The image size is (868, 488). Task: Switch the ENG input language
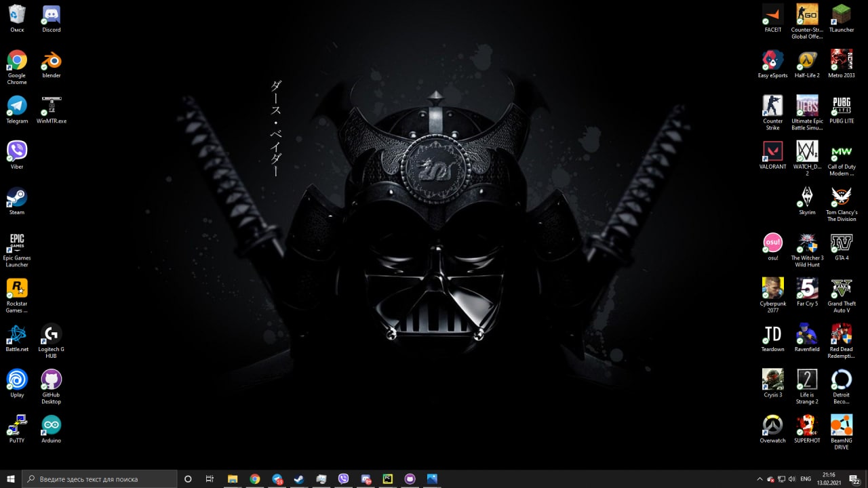806,479
